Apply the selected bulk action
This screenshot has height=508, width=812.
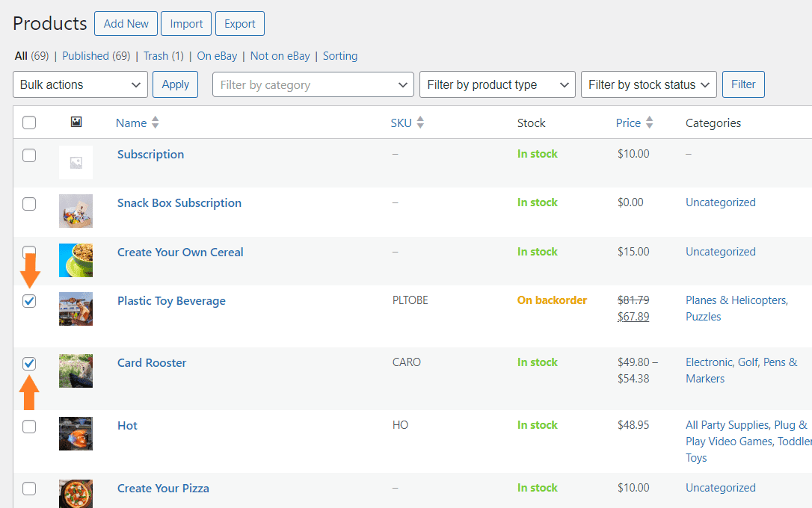(x=175, y=84)
